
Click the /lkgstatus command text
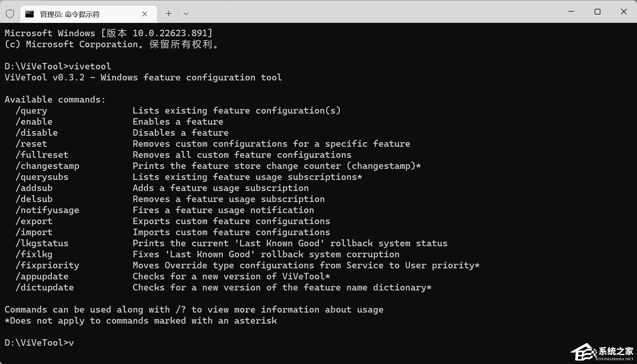tap(42, 243)
